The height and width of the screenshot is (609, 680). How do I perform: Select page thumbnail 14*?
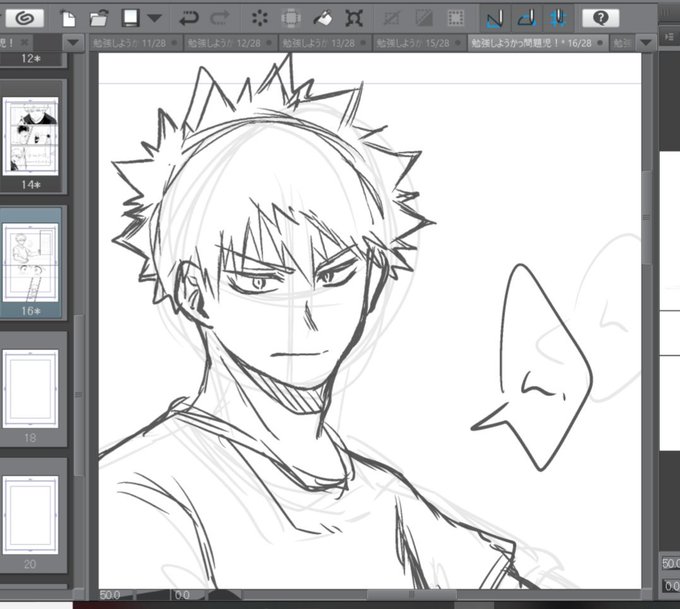[30, 138]
